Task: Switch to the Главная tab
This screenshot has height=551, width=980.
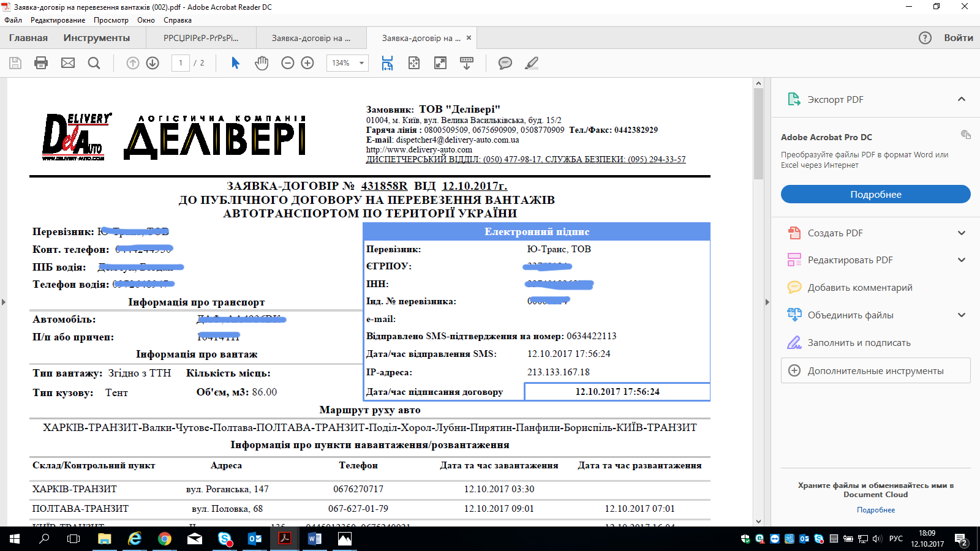Action: pyautogui.click(x=28, y=38)
